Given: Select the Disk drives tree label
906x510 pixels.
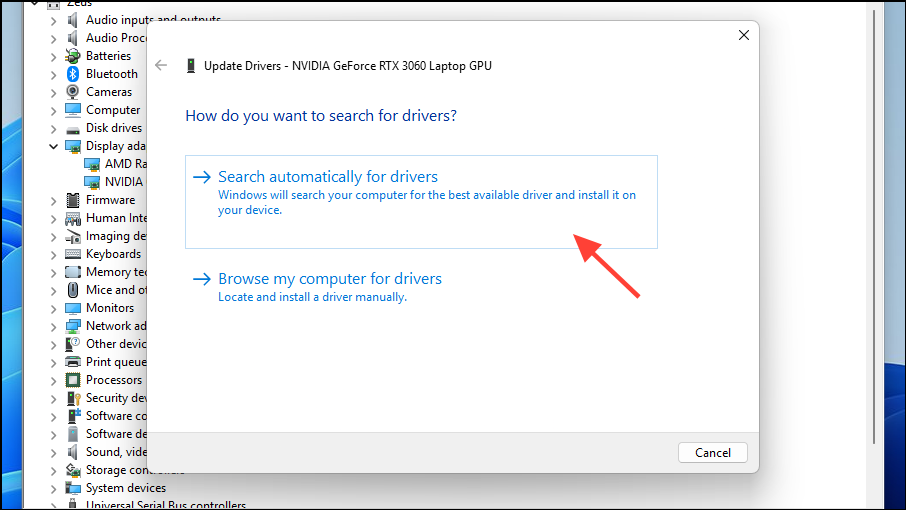Looking at the screenshot, I should pyautogui.click(x=114, y=128).
